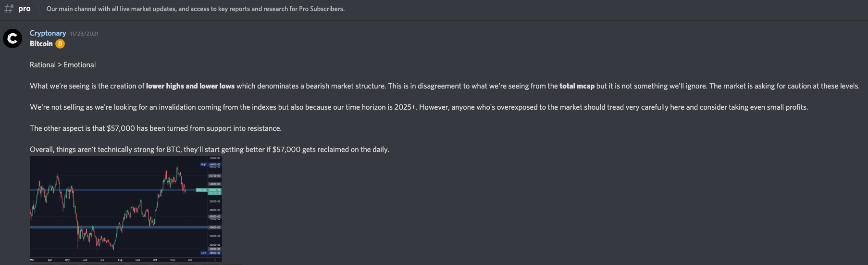This screenshot has height=265, width=868.
Task: Click the Oct label on chart timeline
Action: pos(155,260)
